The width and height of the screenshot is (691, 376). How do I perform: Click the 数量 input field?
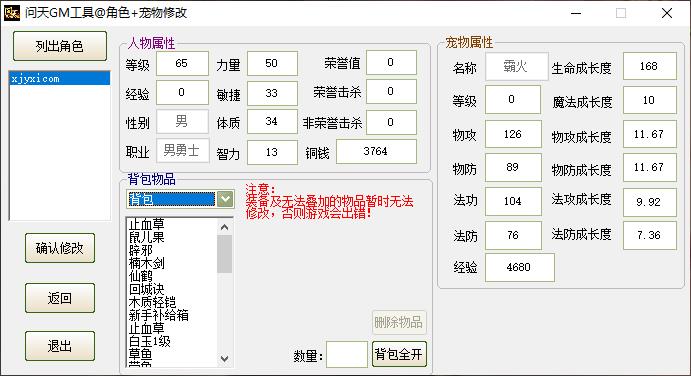coord(347,354)
